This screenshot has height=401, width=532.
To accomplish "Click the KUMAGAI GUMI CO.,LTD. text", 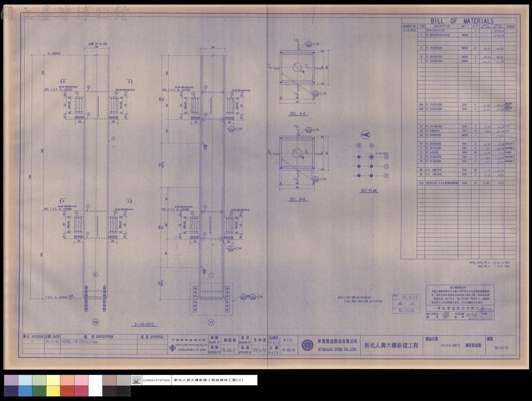I will [x=338, y=349].
